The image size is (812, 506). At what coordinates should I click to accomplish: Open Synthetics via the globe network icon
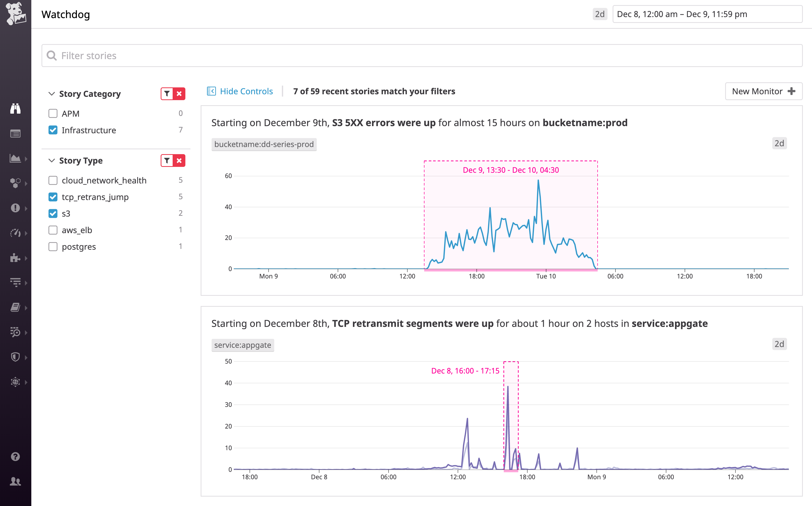pos(16,381)
